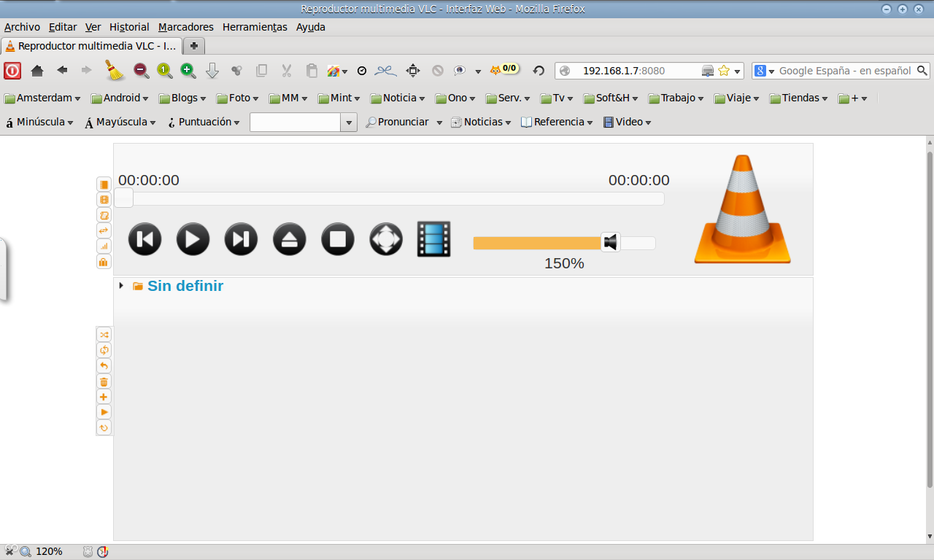Open the Herramientas menu
Image resolution: width=934 pixels, height=560 pixels.
click(255, 27)
